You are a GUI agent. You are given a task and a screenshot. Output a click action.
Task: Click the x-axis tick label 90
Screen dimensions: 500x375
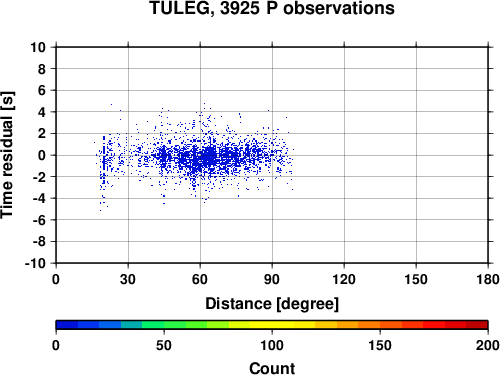click(x=272, y=279)
